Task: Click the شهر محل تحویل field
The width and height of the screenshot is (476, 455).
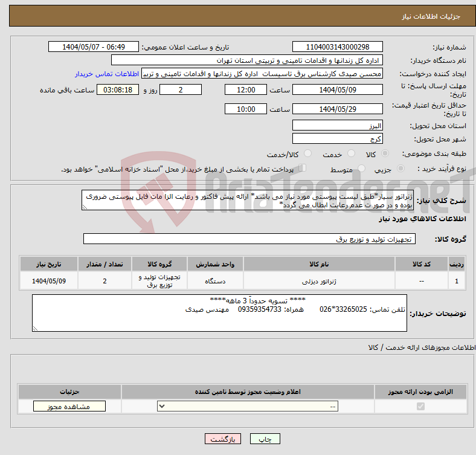Action: click(x=337, y=138)
